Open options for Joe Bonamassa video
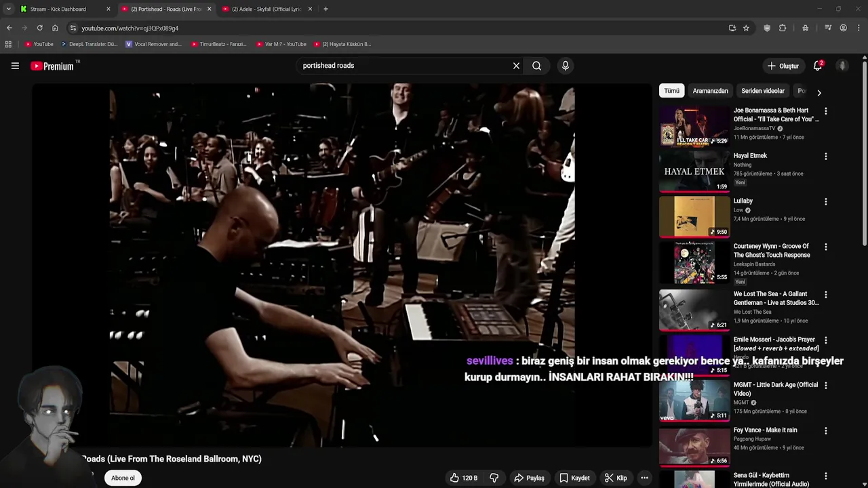Image resolution: width=868 pixels, height=488 pixels. pyautogui.click(x=825, y=111)
